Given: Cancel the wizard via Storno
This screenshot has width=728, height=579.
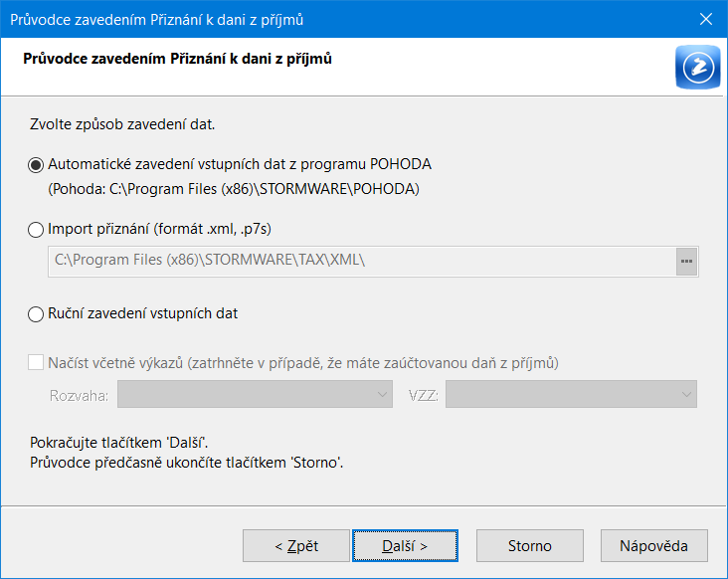Looking at the screenshot, I should pos(530,545).
